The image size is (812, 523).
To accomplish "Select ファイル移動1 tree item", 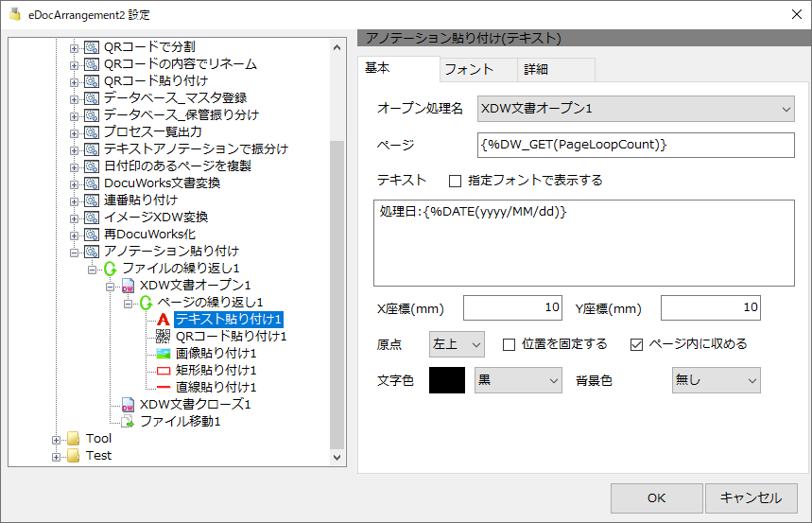I will click(181, 422).
